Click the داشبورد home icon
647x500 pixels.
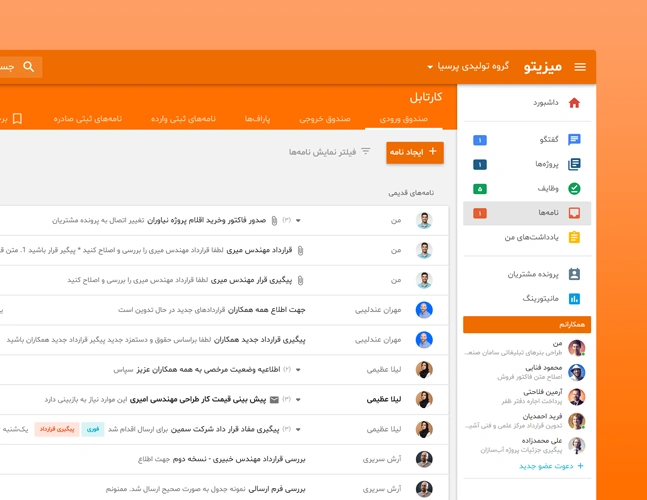point(574,103)
